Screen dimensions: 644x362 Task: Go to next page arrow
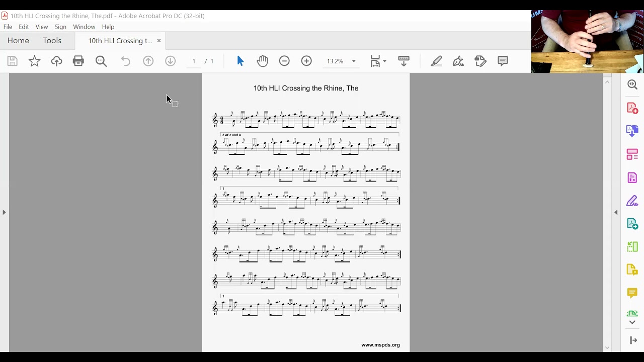coord(170,61)
